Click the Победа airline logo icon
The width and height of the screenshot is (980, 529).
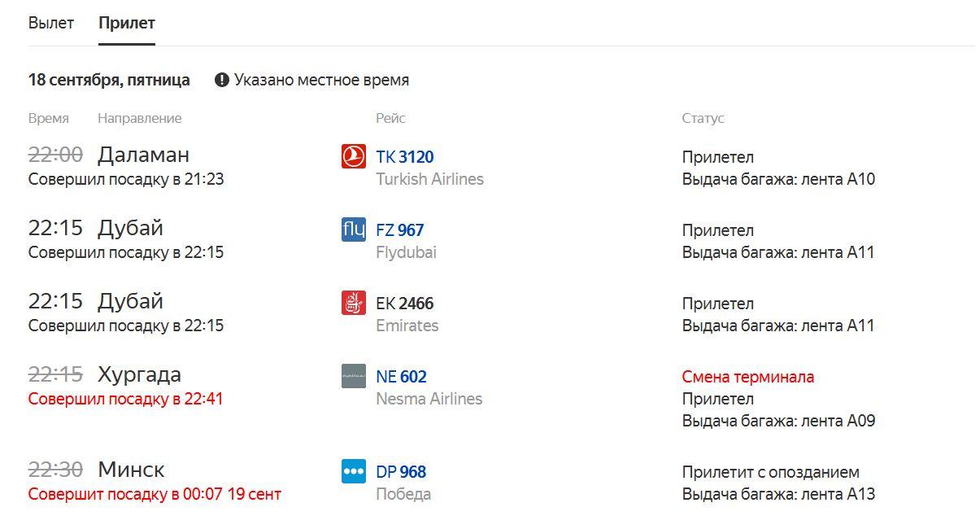coord(354,471)
